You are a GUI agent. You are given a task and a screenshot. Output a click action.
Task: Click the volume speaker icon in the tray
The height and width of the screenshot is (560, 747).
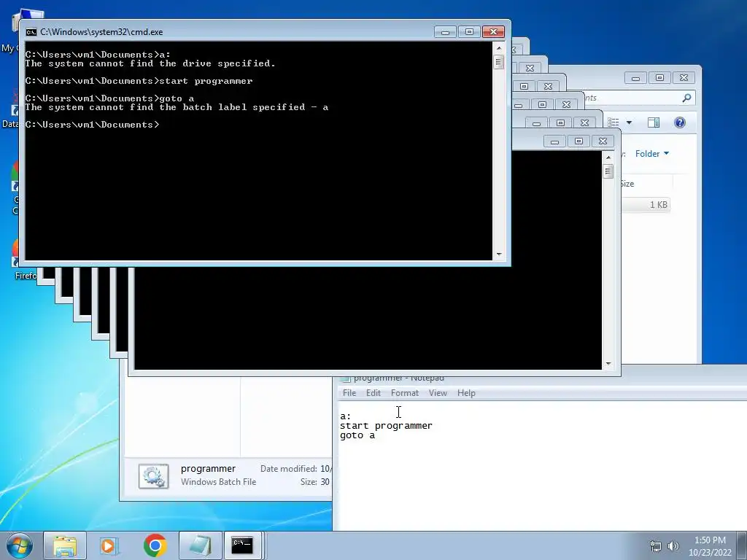[673, 546]
